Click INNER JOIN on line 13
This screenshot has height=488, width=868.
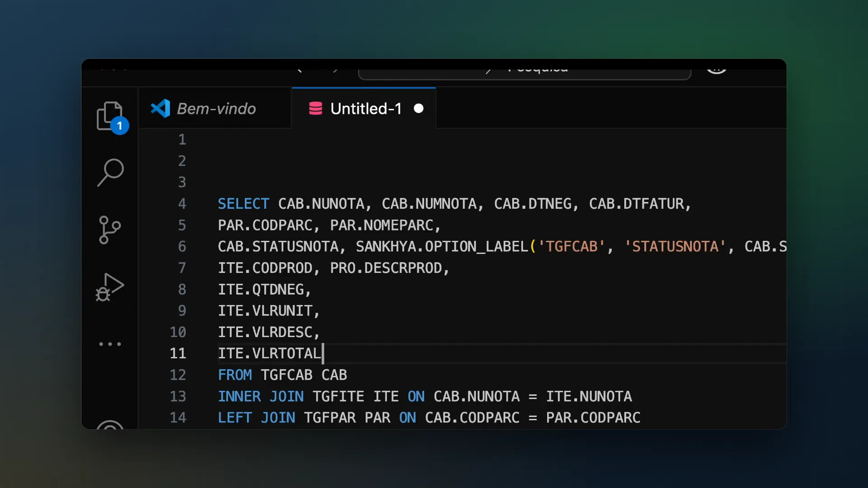[x=261, y=396]
